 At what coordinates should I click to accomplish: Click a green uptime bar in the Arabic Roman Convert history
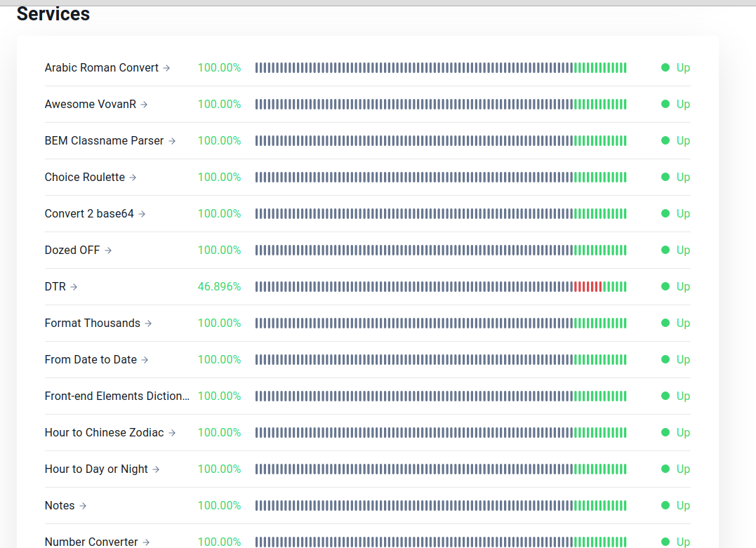coord(600,68)
